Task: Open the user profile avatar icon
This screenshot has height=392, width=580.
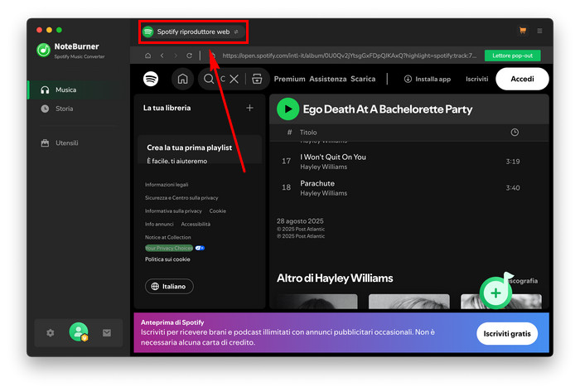Action: [x=79, y=332]
